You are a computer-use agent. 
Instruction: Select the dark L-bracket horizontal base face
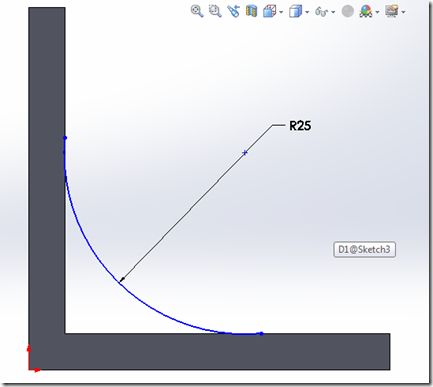pyautogui.click(x=227, y=351)
